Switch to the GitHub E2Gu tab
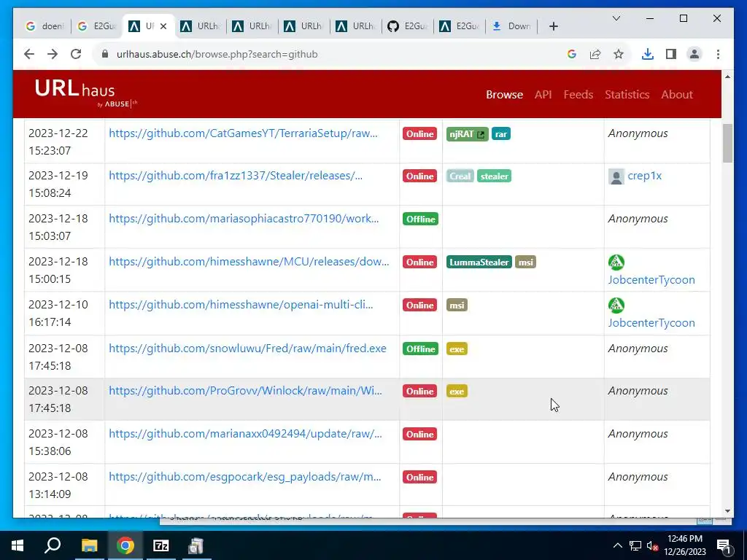This screenshot has height=560, width=747. [x=408, y=26]
